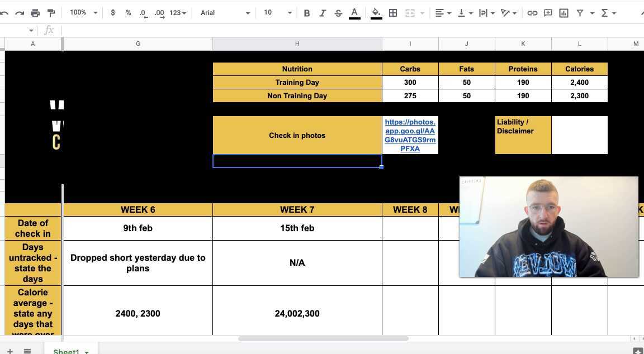Image resolution: width=644 pixels, height=354 pixels.
Task: Insert a chart using the toolbar icon
Action: click(x=563, y=13)
